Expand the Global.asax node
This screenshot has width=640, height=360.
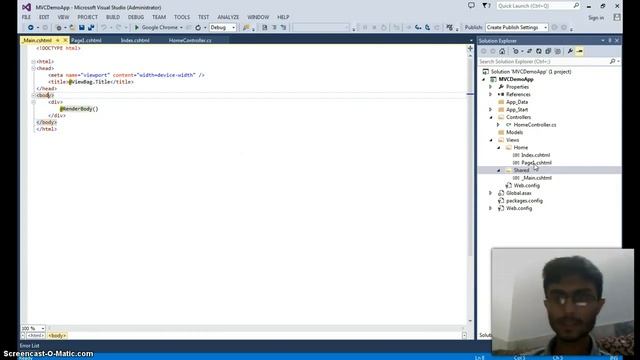coord(491,193)
